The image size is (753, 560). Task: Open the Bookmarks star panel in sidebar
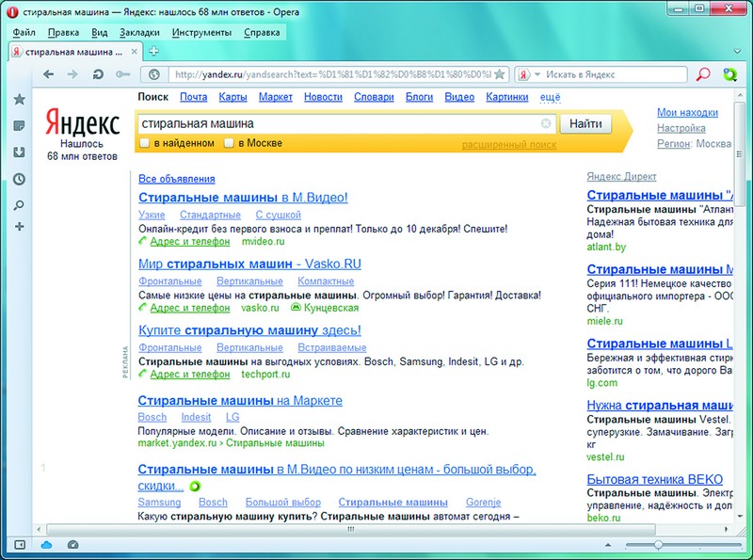point(19,100)
